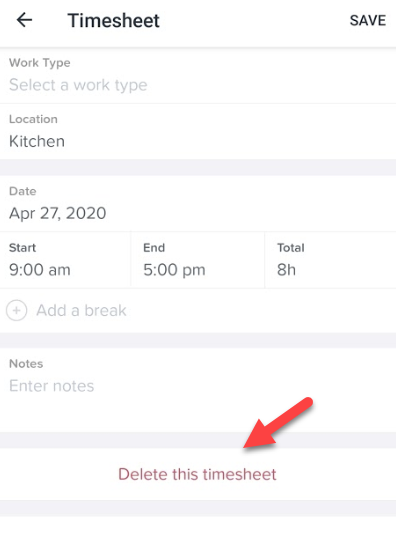
Task: Tap the Timesheet page title
Action: 113,20
